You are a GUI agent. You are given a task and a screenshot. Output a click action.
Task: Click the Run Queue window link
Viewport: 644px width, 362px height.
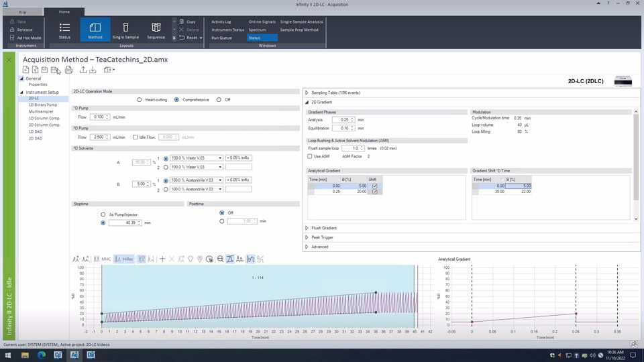tap(221, 38)
